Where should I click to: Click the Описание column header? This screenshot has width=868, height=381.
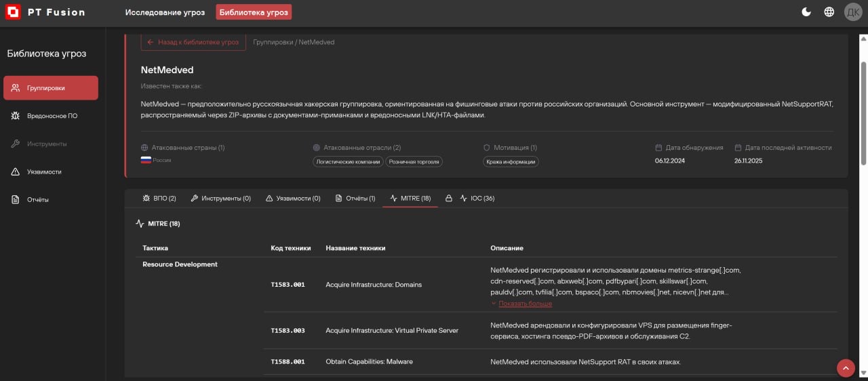(x=507, y=248)
